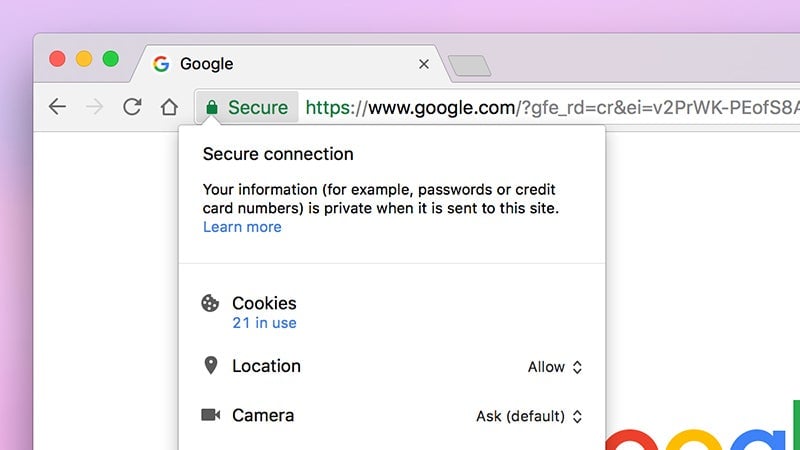Open a new tab

point(469,66)
